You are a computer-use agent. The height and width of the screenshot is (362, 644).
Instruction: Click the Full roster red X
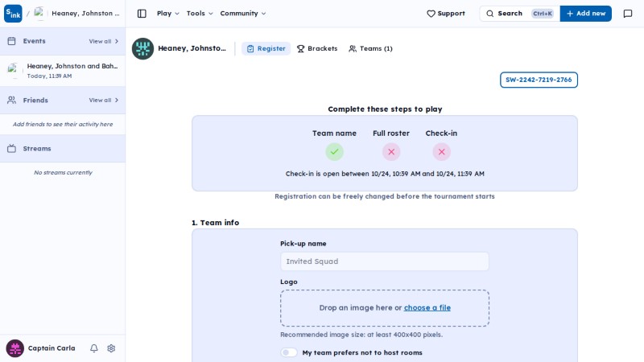point(391,152)
